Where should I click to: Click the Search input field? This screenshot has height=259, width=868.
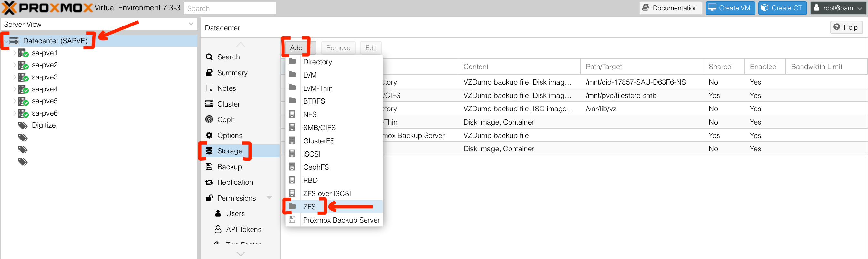[x=230, y=8]
